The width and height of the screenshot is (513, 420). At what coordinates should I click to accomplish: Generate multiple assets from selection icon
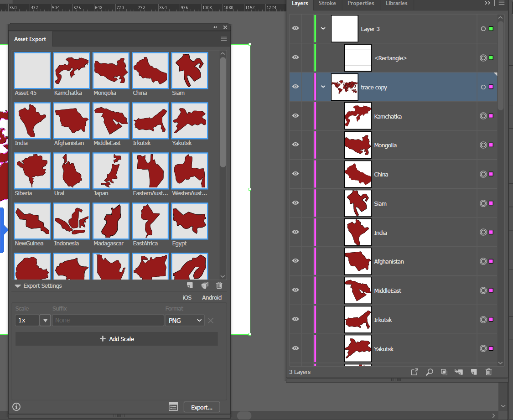click(x=205, y=285)
